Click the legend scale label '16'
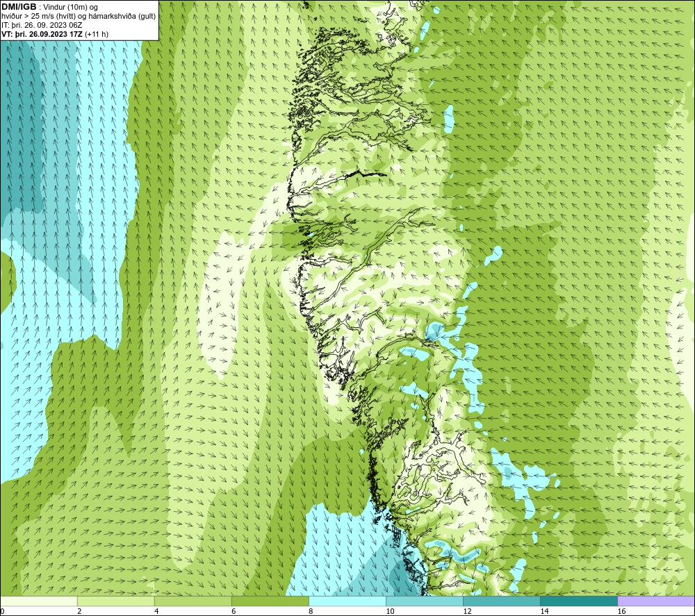Viewport: 695px width, 616px height. (x=621, y=611)
